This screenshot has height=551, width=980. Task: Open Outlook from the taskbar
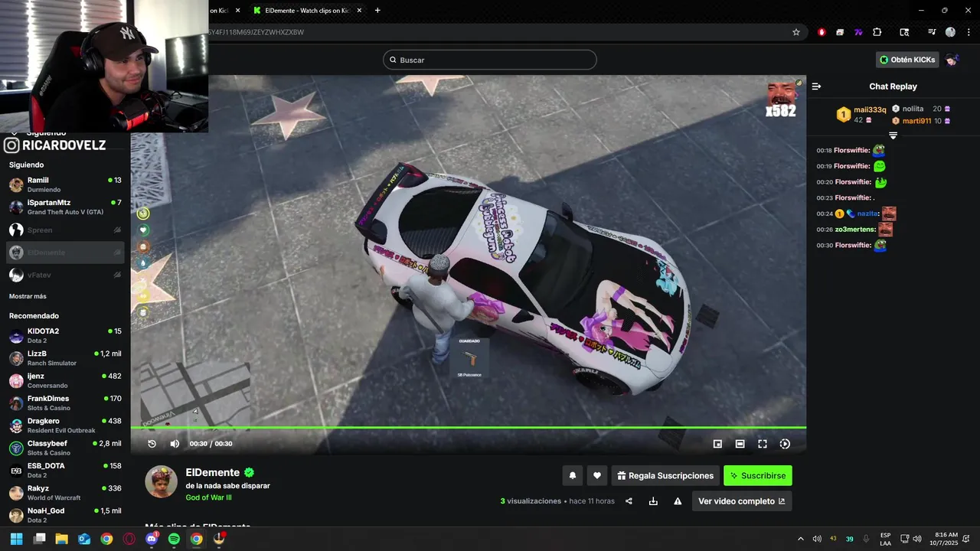tap(84, 539)
